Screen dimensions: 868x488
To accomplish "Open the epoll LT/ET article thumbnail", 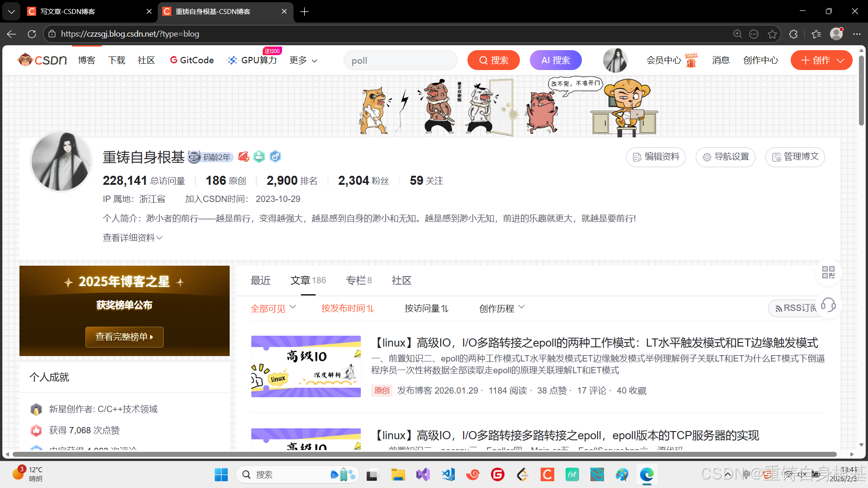I will (306, 366).
